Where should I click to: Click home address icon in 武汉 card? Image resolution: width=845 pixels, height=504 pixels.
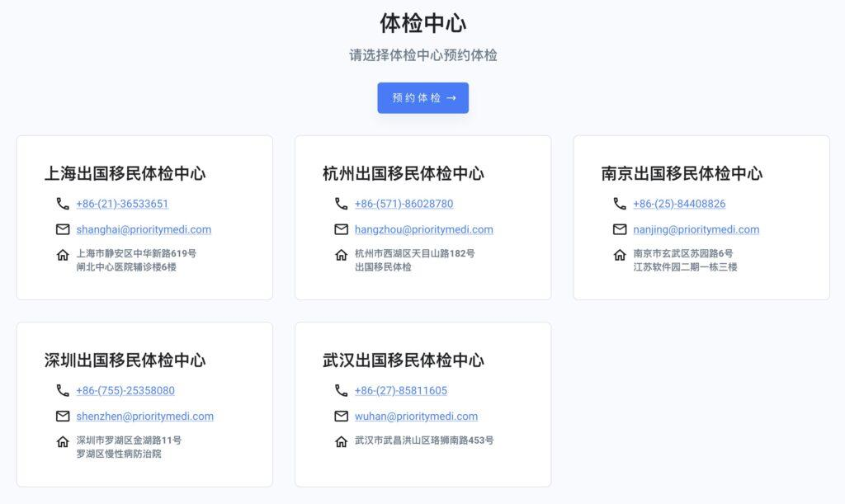341,441
